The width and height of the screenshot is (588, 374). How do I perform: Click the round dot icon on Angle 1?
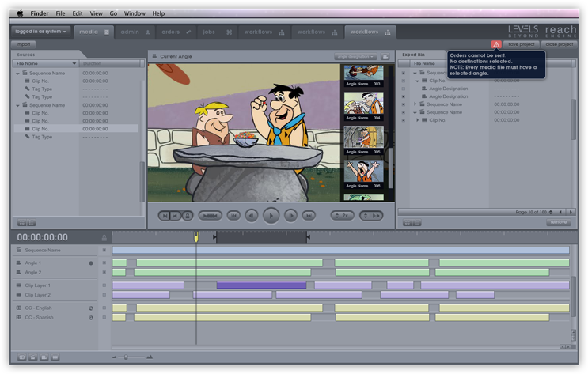point(91,263)
